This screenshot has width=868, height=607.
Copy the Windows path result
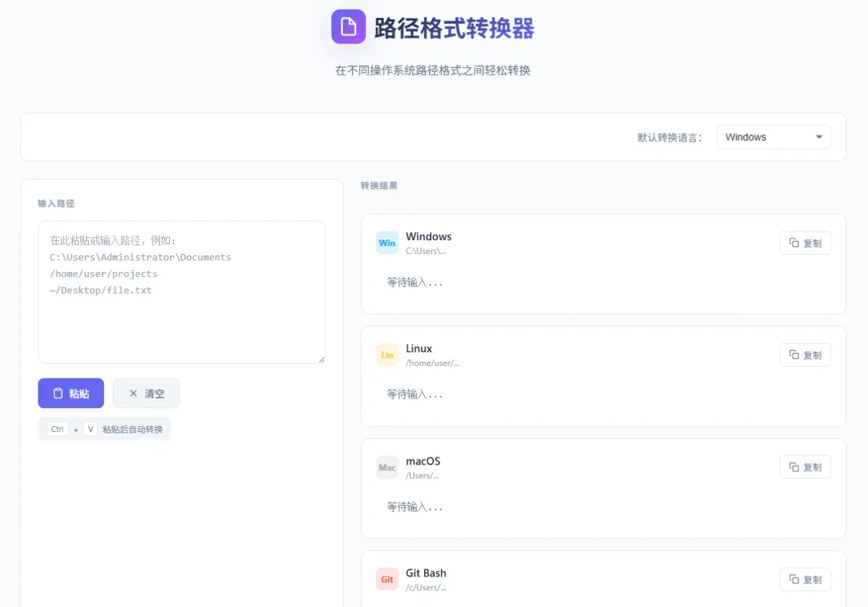point(805,243)
